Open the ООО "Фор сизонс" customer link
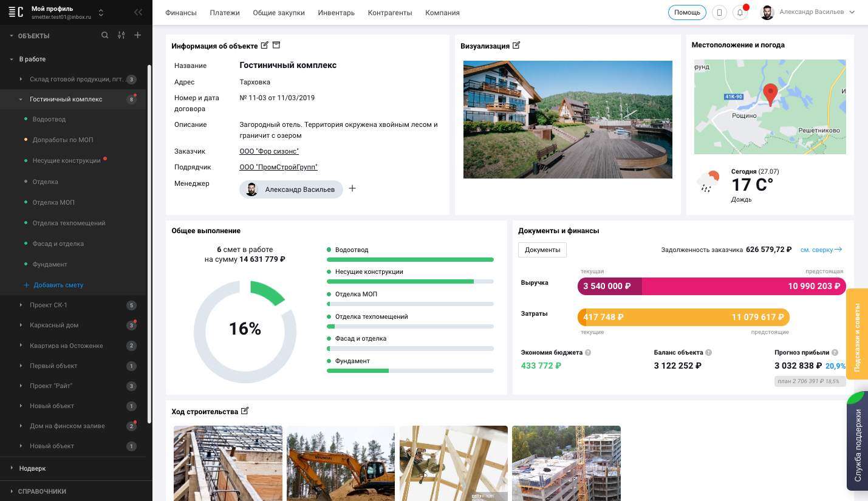Screen dimensions: 868x501 (269, 151)
